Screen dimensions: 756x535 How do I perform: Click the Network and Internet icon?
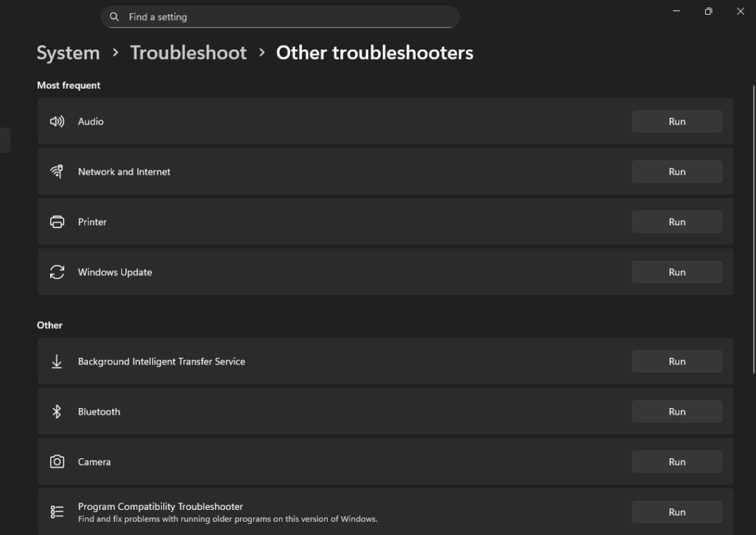(57, 171)
